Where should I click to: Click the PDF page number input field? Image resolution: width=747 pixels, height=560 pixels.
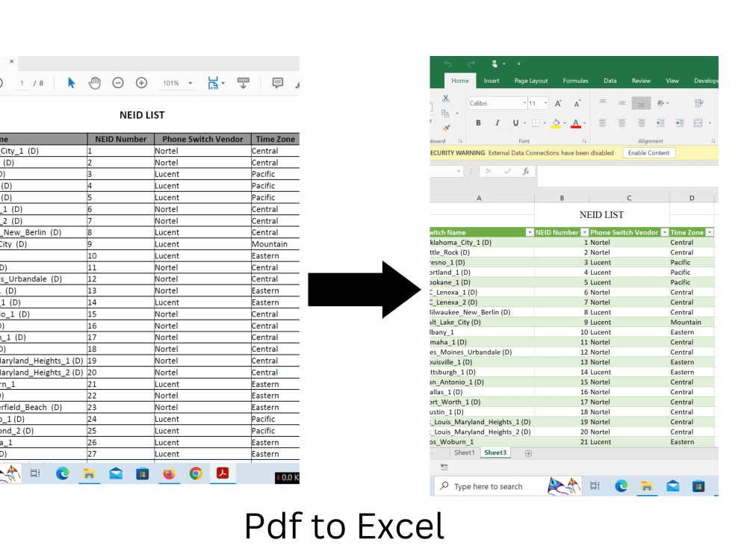pos(22,83)
